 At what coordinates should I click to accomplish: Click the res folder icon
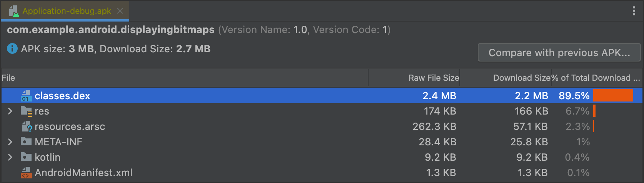click(x=26, y=111)
